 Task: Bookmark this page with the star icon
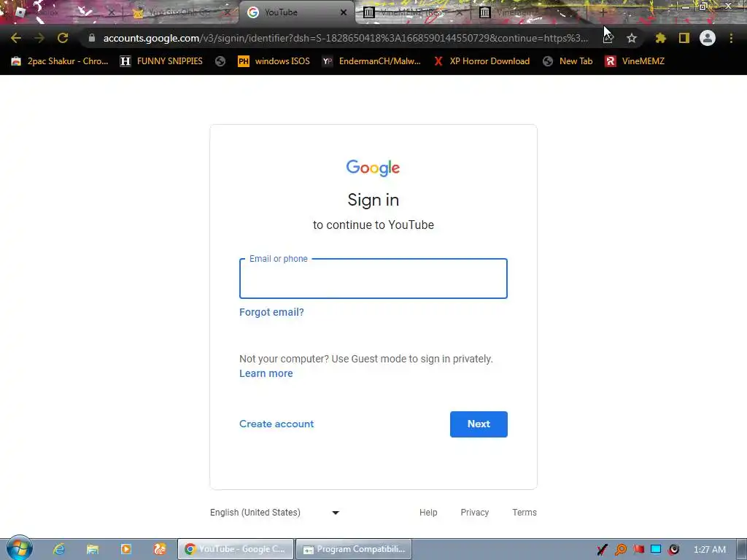pyautogui.click(x=632, y=38)
